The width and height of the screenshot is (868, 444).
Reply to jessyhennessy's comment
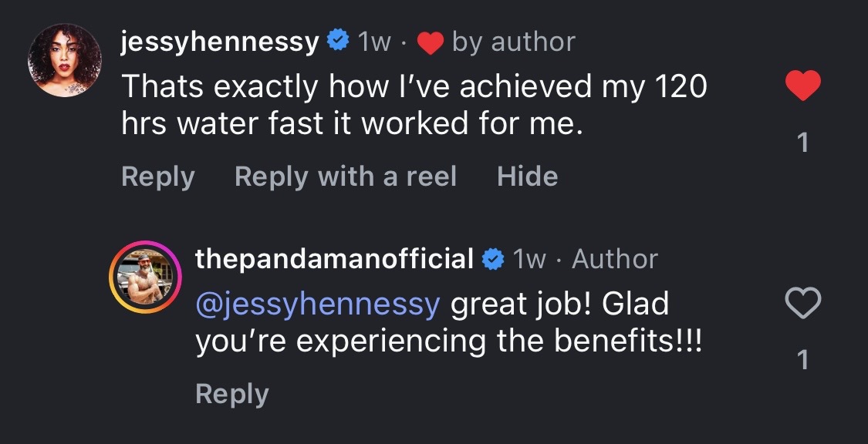pos(157,177)
